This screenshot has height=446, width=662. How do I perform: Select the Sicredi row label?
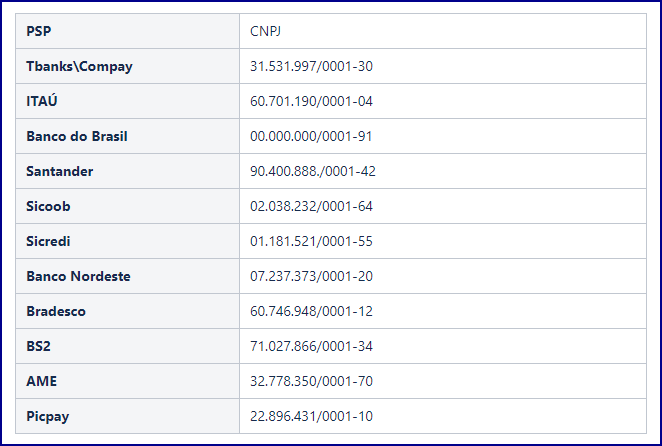(48, 241)
